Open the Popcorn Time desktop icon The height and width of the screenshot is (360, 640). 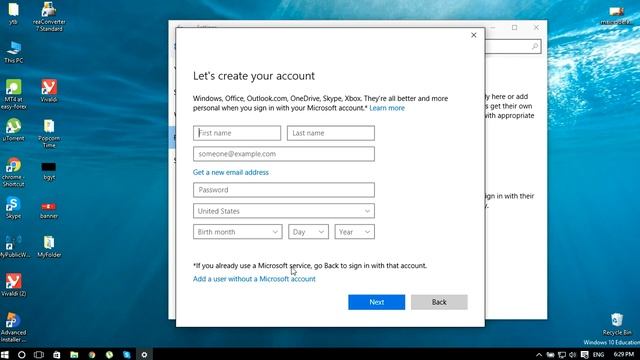point(49,133)
